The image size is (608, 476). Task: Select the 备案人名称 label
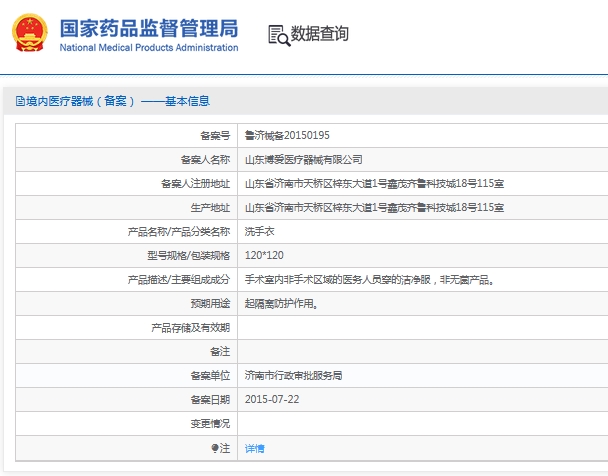click(206, 160)
